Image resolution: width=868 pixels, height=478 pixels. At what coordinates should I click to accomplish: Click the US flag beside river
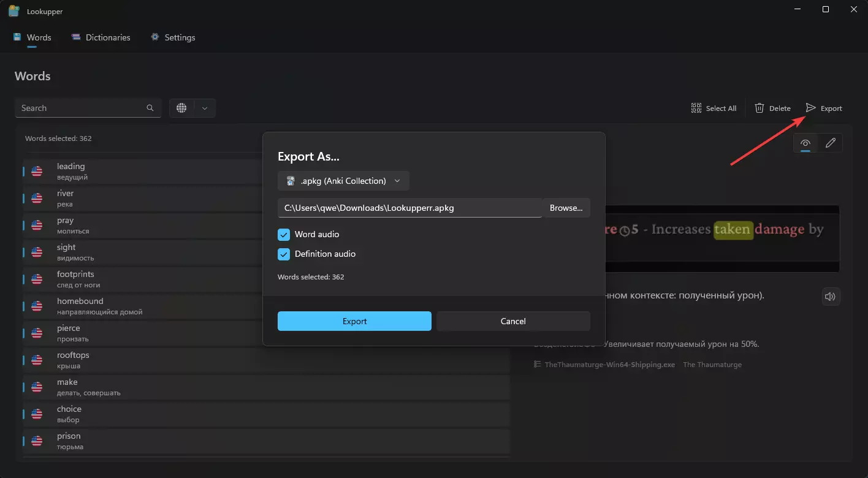click(37, 199)
